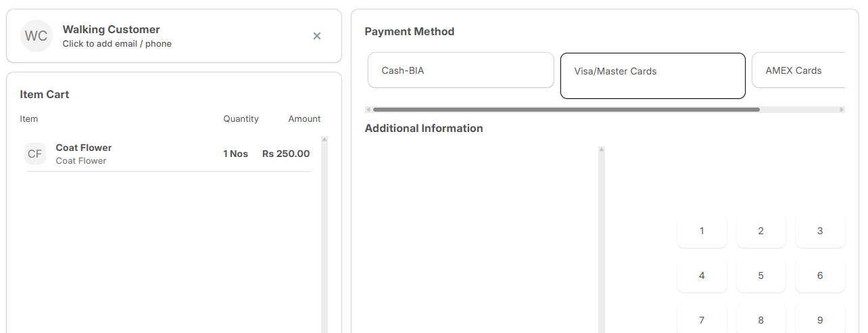
Task: Click the payment methods scroll left arrow
Action: click(x=368, y=110)
